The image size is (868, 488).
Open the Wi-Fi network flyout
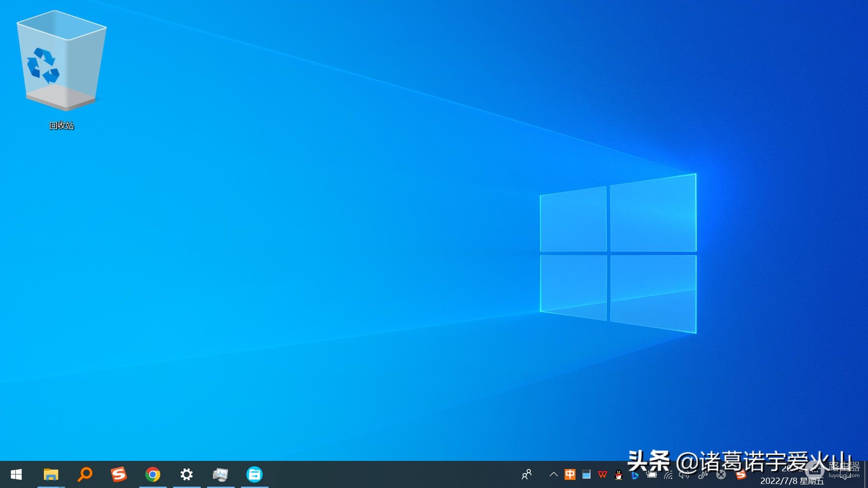coord(668,475)
